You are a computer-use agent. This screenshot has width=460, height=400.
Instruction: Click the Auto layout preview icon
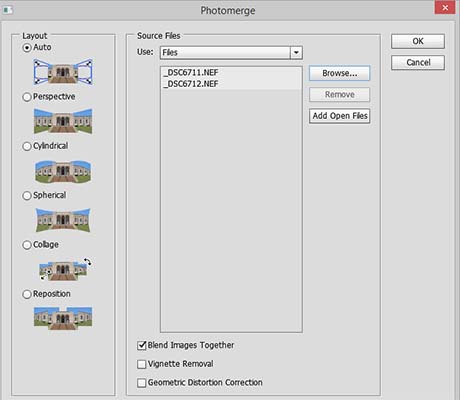(x=63, y=72)
